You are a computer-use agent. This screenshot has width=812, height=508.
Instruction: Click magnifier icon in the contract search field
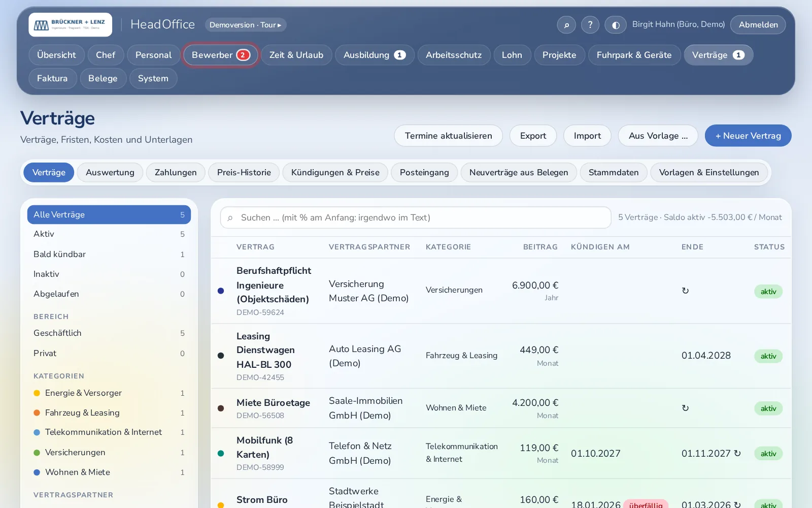point(230,218)
